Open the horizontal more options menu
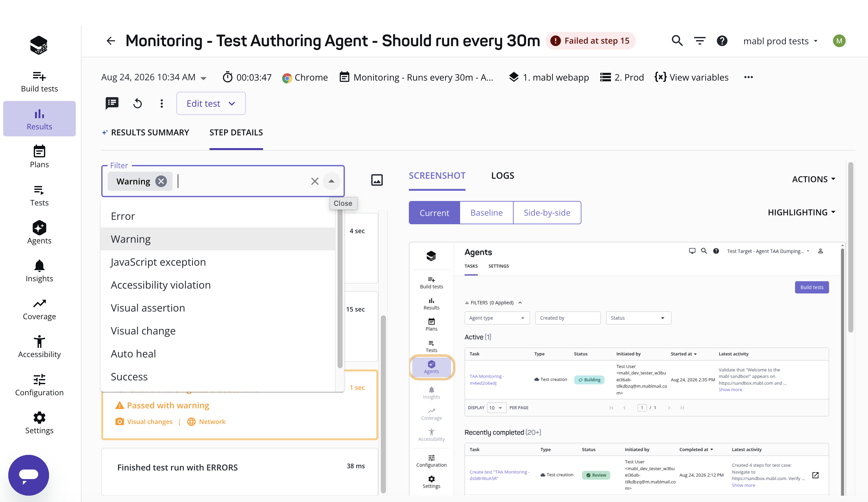 pyautogui.click(x=748, y=77)
